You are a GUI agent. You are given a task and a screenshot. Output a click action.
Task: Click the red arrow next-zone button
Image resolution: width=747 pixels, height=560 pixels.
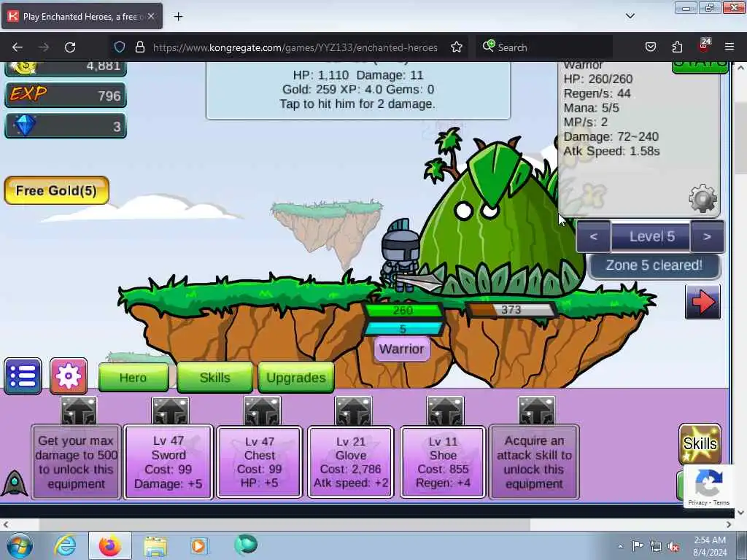point(703,302)
